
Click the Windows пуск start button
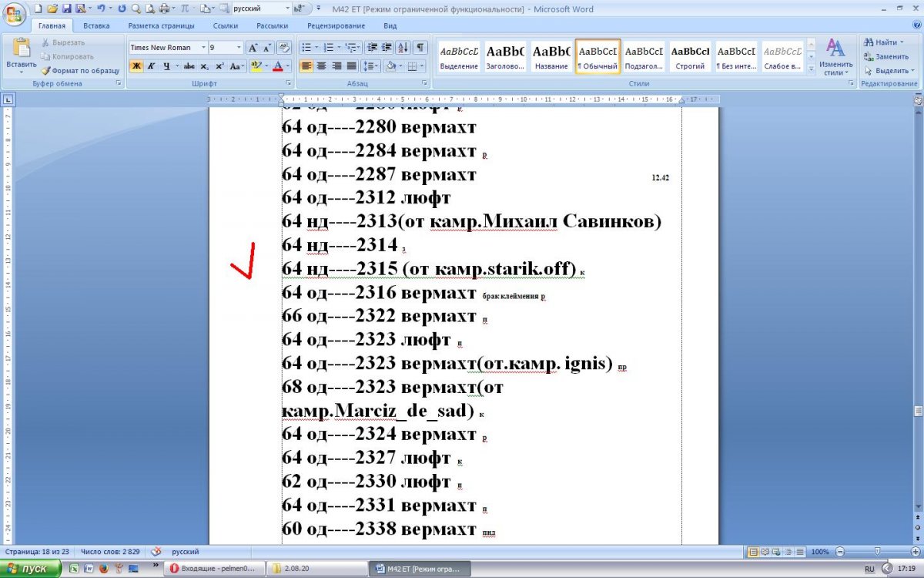pyautogui.click(x=31, y=569)
